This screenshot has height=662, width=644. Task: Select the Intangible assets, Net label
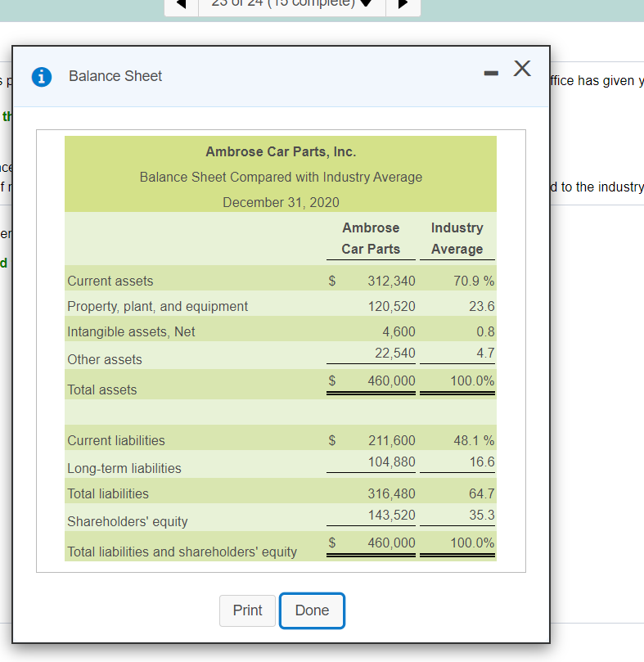click(x=131, y=332)
